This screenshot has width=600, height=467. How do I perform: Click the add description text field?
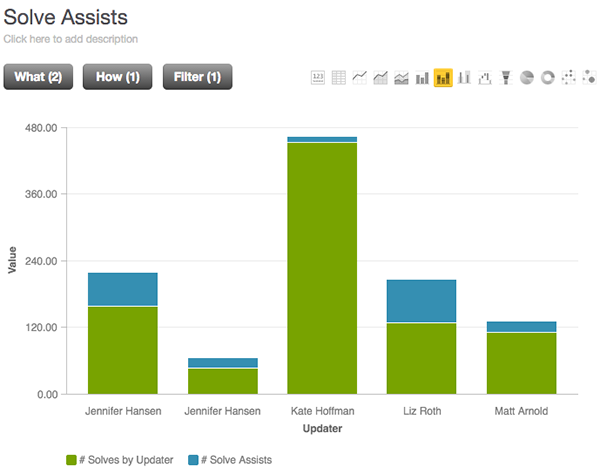70,39
